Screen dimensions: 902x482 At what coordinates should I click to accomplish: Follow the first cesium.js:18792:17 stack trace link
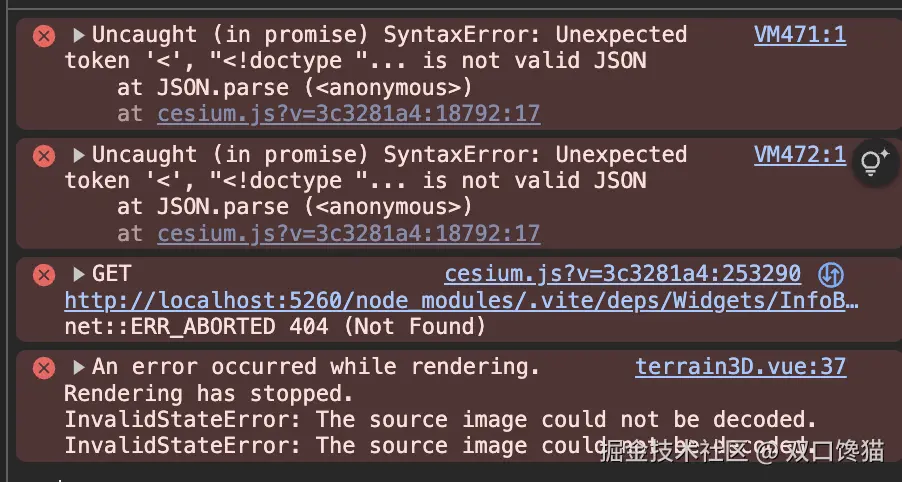(349, 114)
